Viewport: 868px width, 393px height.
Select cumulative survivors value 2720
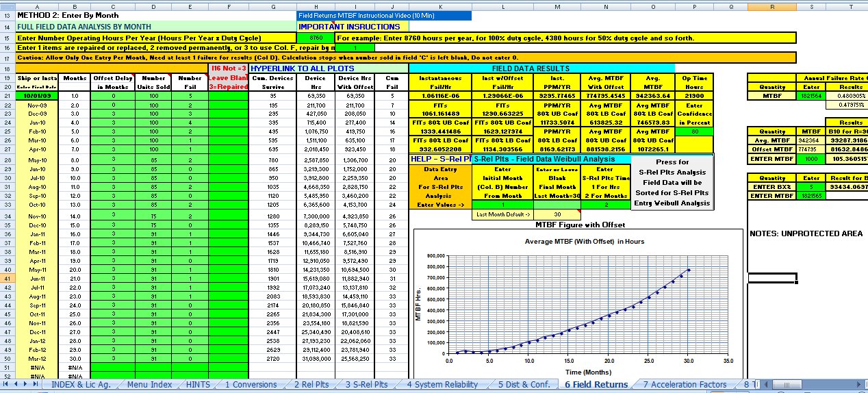point(272,359)
